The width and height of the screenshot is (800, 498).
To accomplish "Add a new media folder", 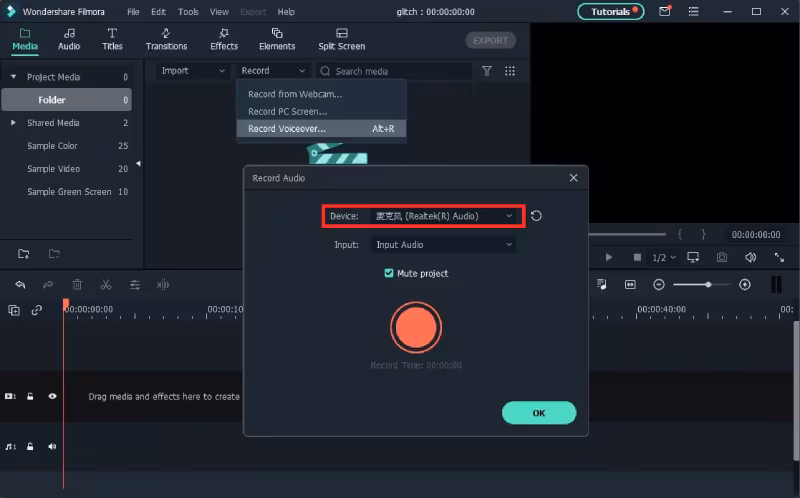I will coord(23,254).
